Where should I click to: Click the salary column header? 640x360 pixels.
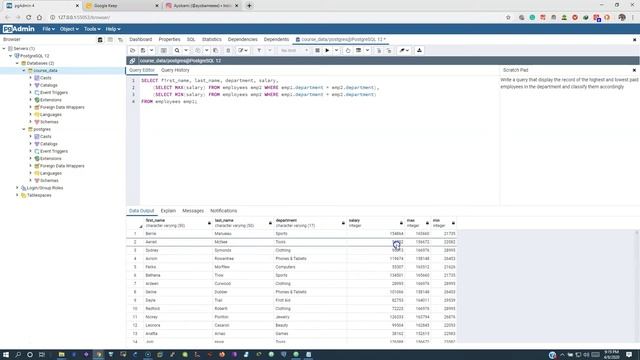pos(376,223)
